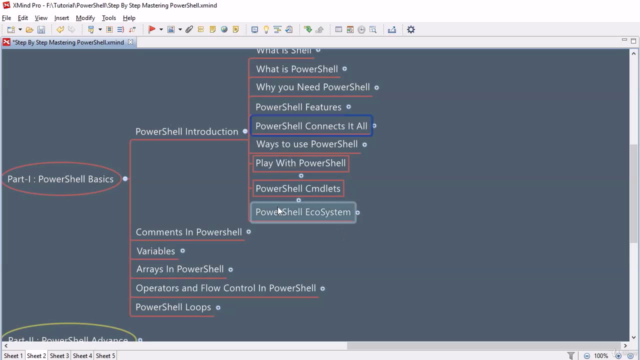Open the Tools menu
Screen dimensions: 640x360
coord(109,18)
